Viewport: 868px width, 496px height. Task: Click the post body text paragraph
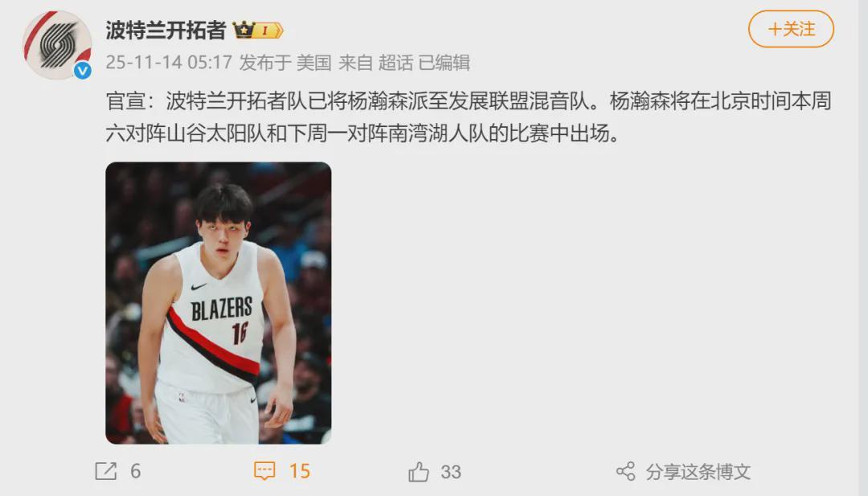coord(469,117)
